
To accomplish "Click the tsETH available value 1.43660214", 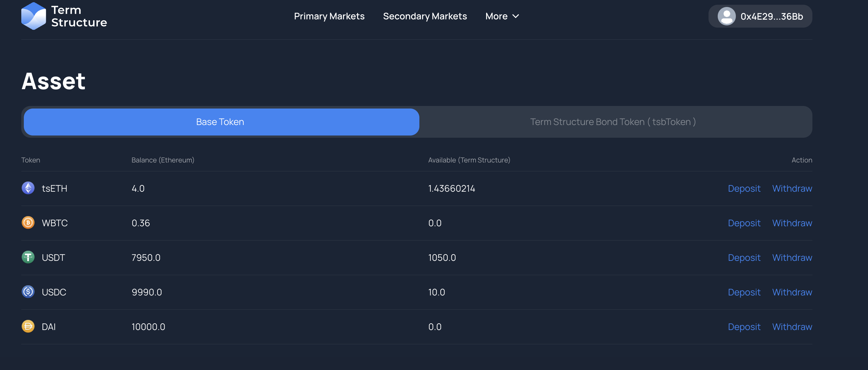I will [451, 188].
